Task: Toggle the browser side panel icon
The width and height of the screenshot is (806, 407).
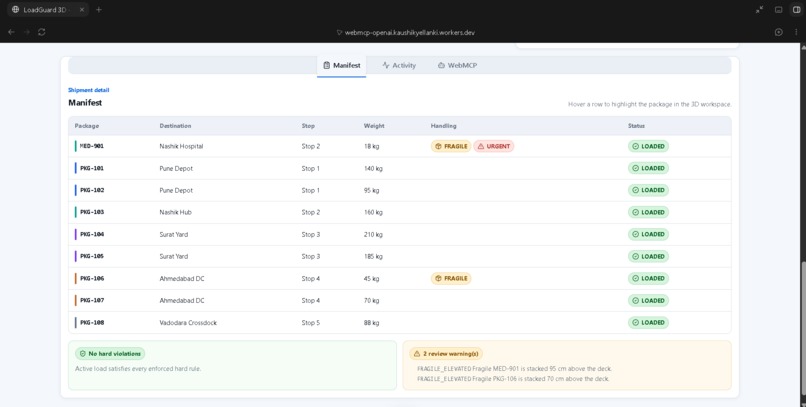Action: pos(796,10)
